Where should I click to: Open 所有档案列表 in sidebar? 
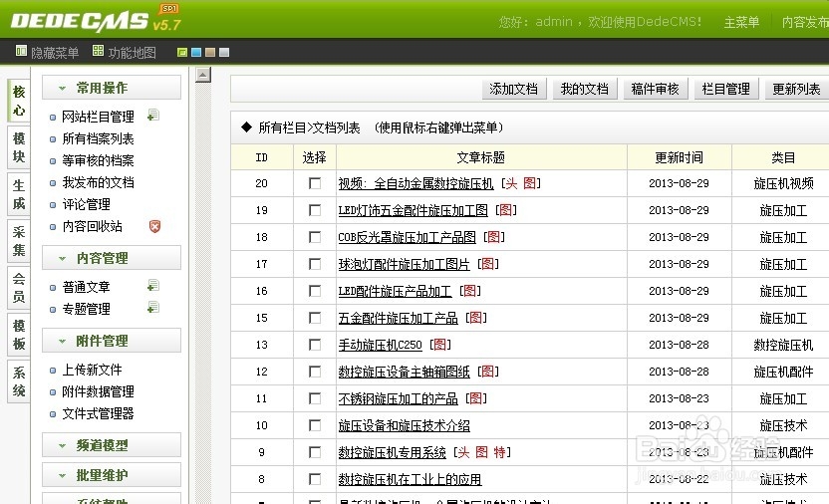tap(98, 138)
